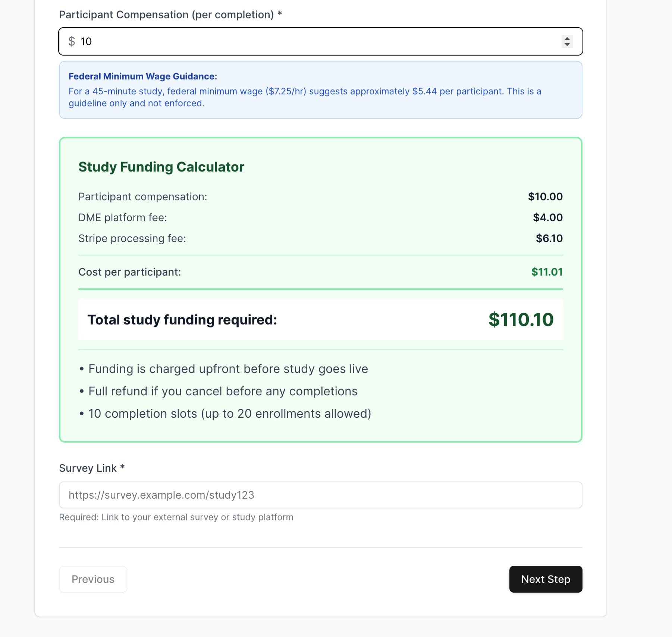Select the Participant compensation value $10.00
The image size is (672, 637).
point(545,197)
